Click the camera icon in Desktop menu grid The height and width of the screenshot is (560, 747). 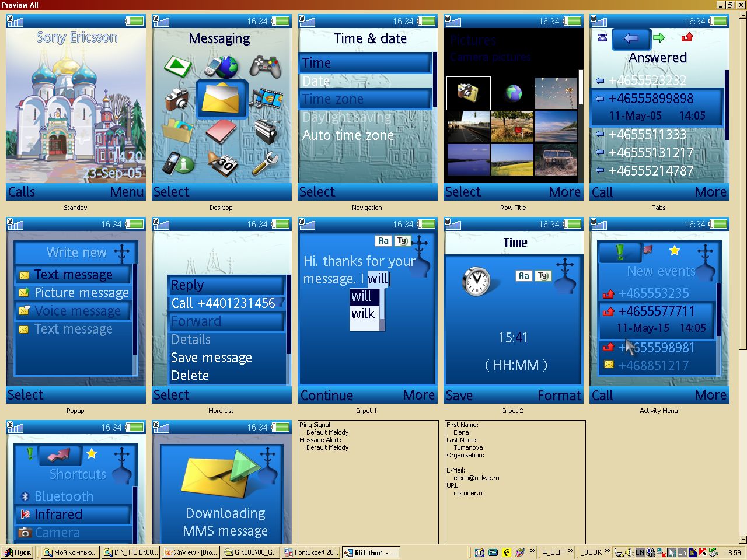[x=177, y=99]
